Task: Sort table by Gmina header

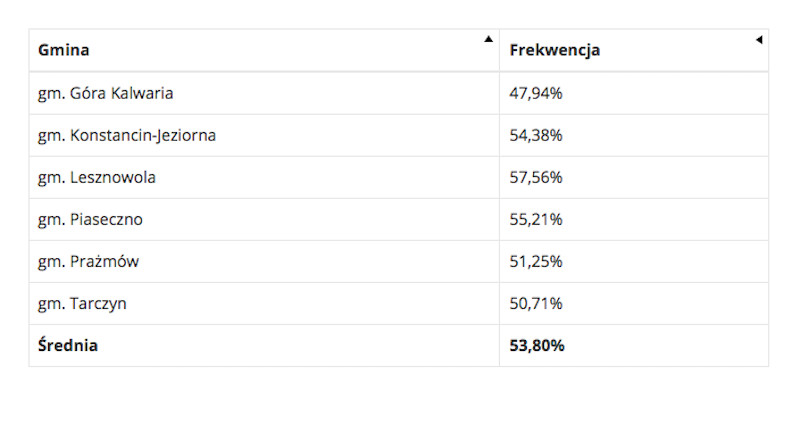Action: (264, 50)
